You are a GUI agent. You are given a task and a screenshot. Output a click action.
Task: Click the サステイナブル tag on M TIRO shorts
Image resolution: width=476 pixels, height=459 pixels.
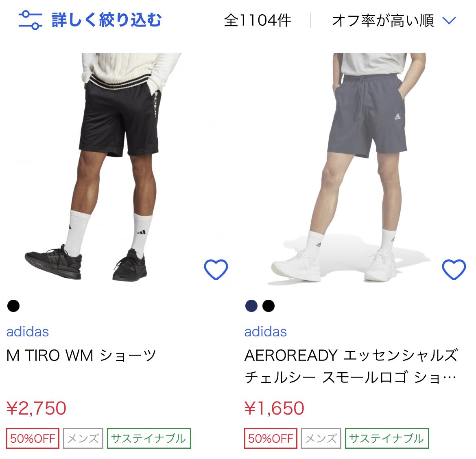tap(149, 438)
